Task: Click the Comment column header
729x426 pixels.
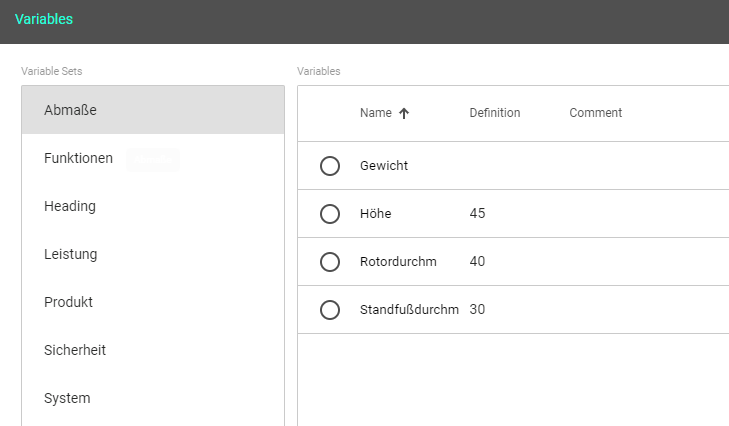Action: click(595, 113)
